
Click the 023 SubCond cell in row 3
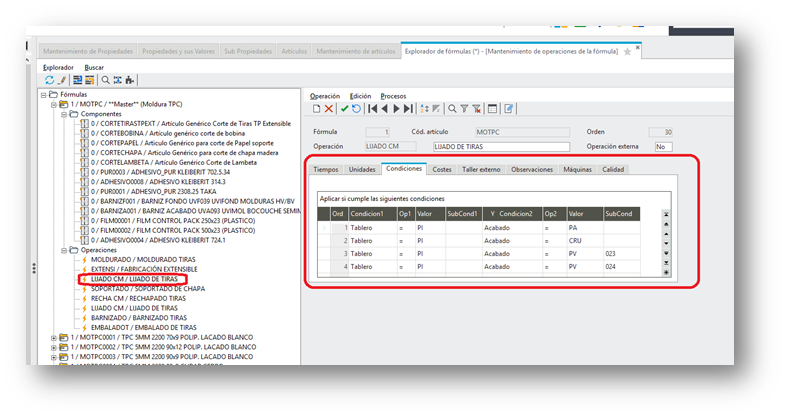click(622, 254)
